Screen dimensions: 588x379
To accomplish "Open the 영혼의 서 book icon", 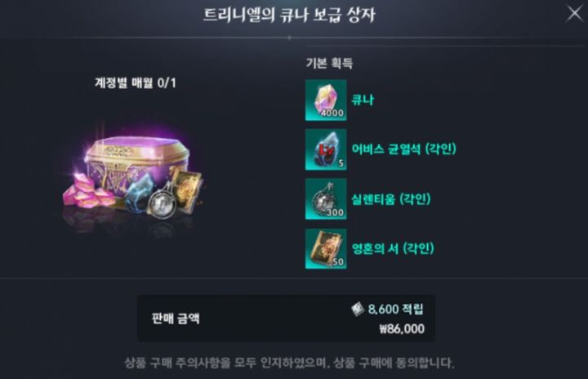I will coord(326,248).
